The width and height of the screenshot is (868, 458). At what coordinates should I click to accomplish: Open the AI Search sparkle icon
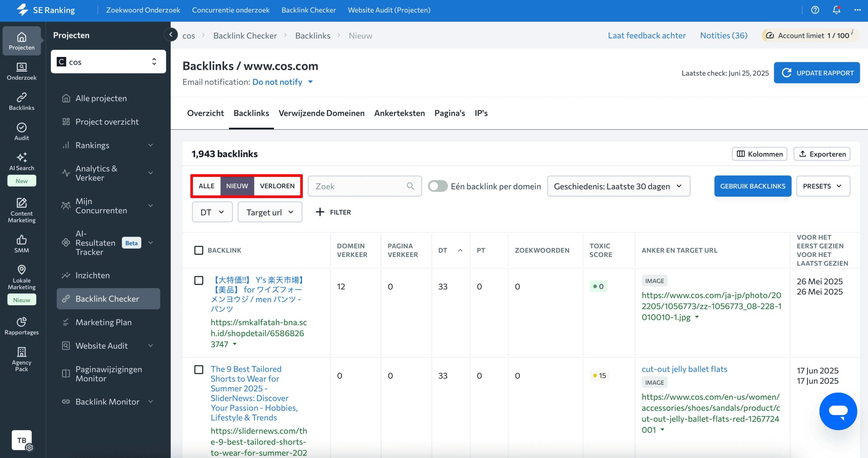click(22, 162)
